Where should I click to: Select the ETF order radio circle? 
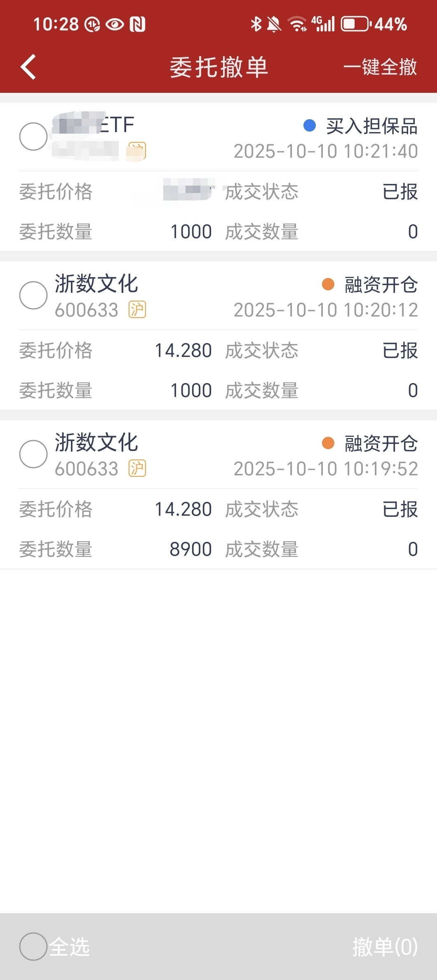[33, 137]
